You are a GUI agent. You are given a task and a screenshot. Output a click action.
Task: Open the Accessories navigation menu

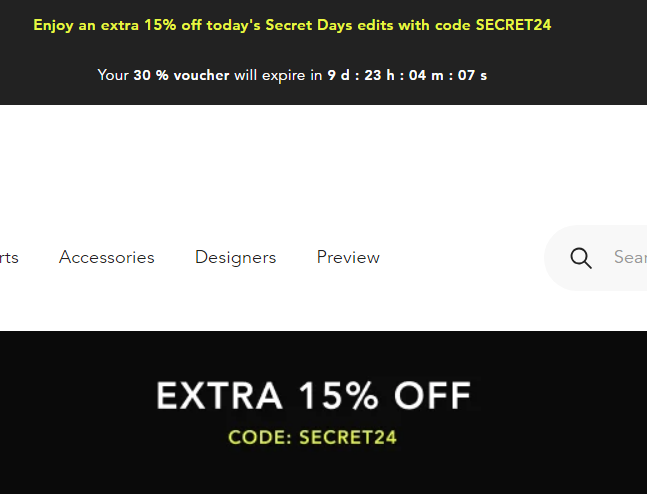tap(107, 258)
